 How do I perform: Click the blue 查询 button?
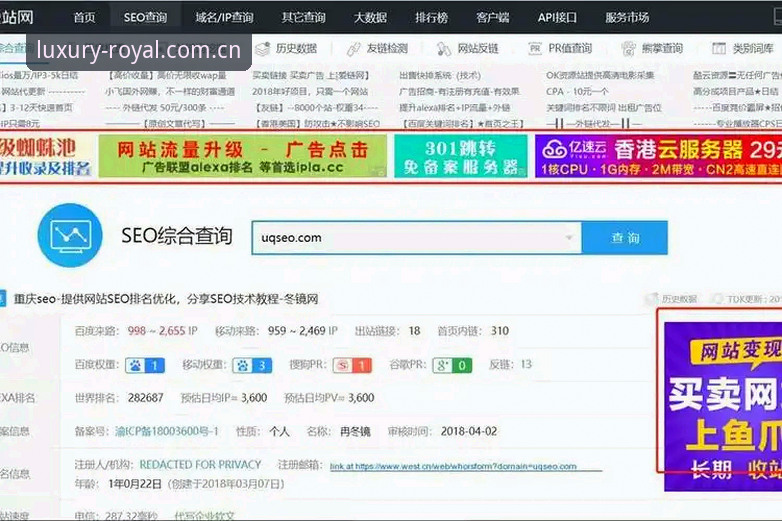point(624,238)
